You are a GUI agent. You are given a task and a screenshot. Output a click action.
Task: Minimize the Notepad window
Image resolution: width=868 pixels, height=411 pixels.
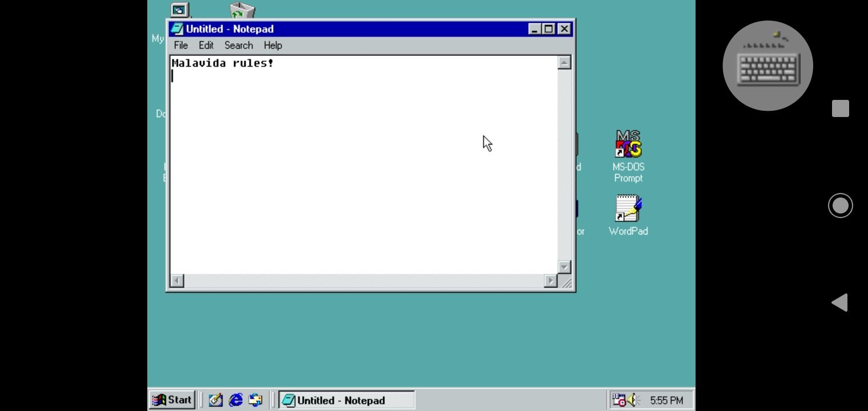tap(535, 29)
